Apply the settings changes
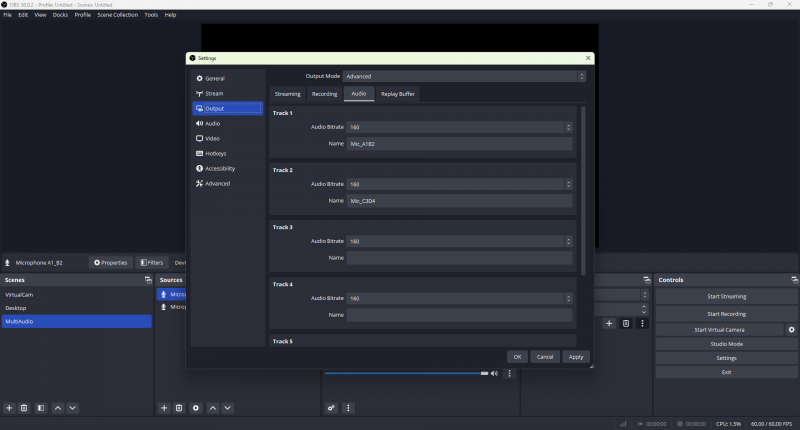This screenshot has width=800, height=430. pos(576,357)
